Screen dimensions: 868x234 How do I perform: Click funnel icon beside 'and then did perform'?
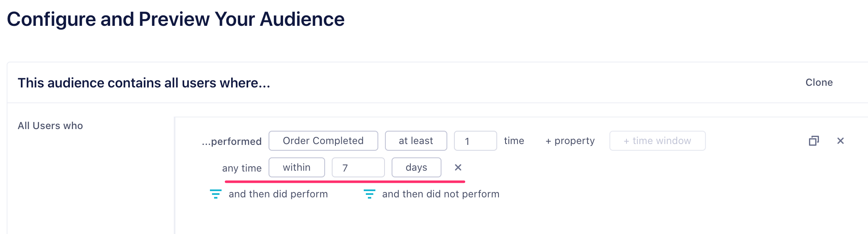tap(215, 194)
